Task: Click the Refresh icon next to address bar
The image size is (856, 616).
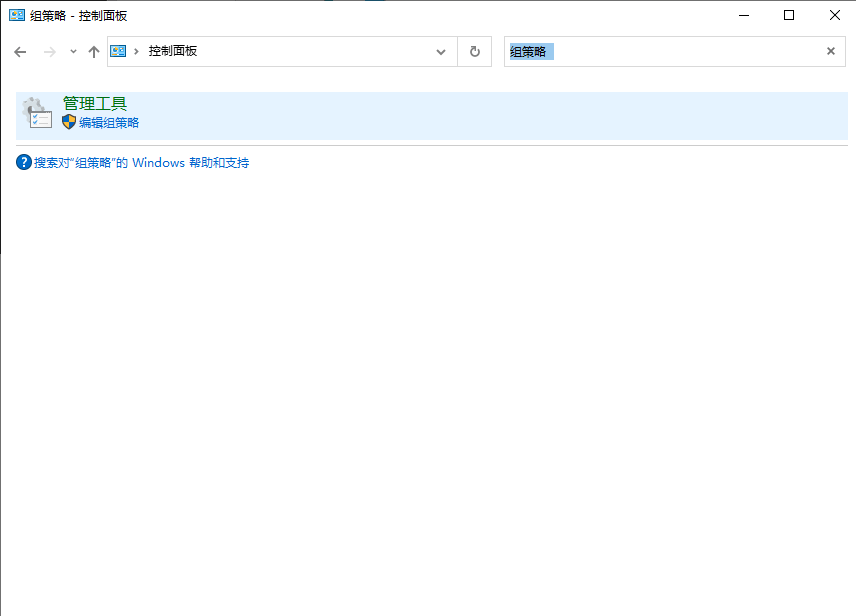Action: [x=474, y=51]
